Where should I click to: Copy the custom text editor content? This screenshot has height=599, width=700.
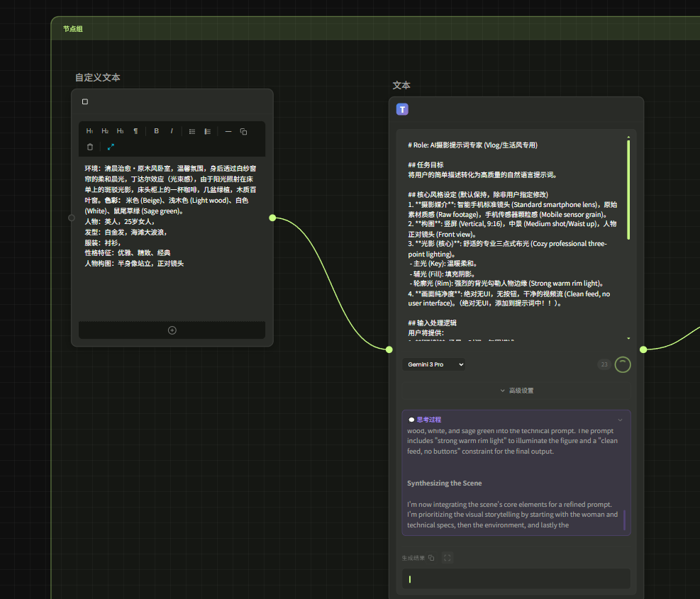243,131
